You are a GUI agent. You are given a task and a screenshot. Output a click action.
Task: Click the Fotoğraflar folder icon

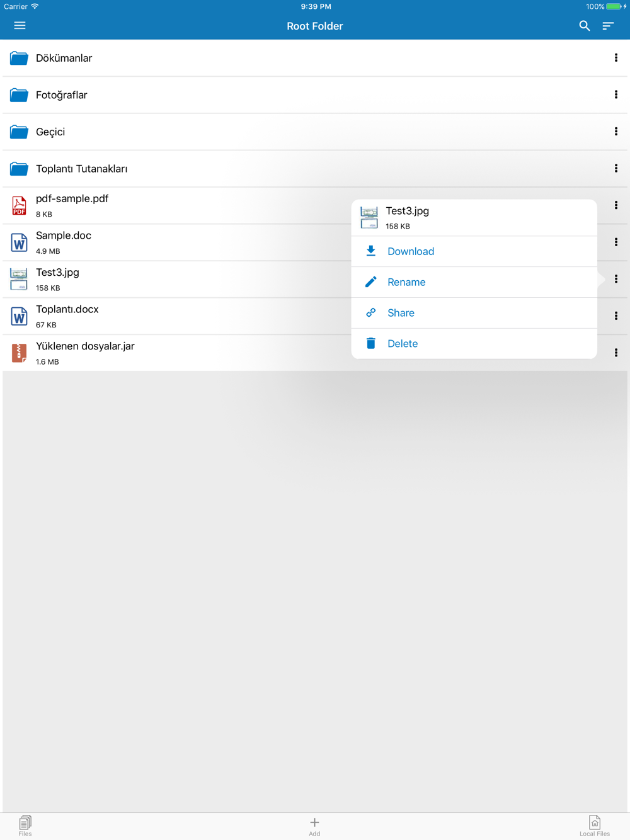[x=19, y=94]
